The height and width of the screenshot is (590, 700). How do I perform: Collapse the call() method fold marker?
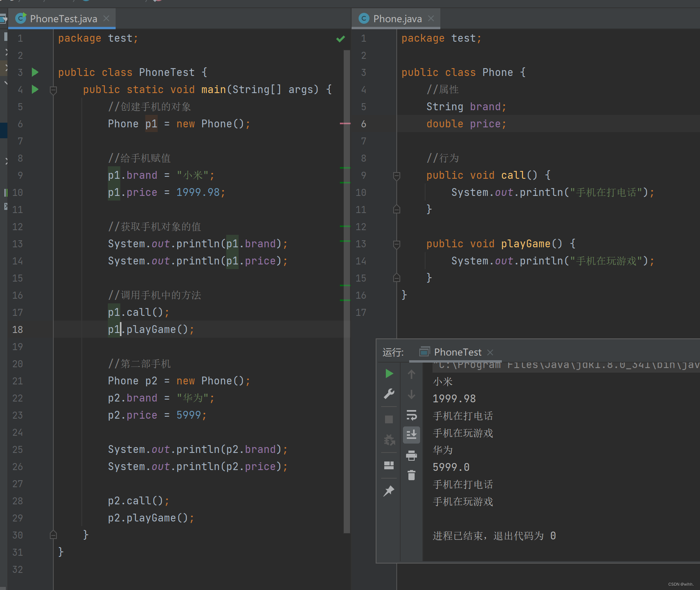[x=397, y=176]
